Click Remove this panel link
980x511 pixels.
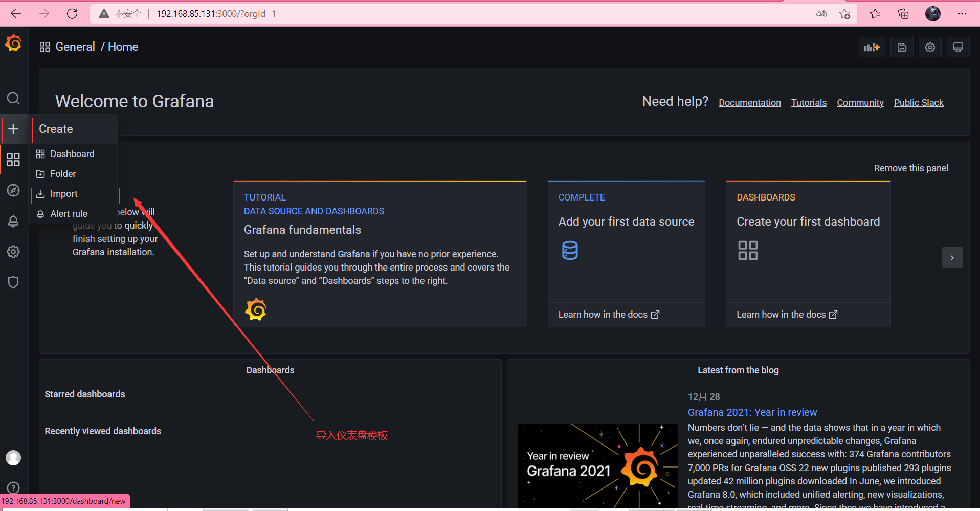911,168
